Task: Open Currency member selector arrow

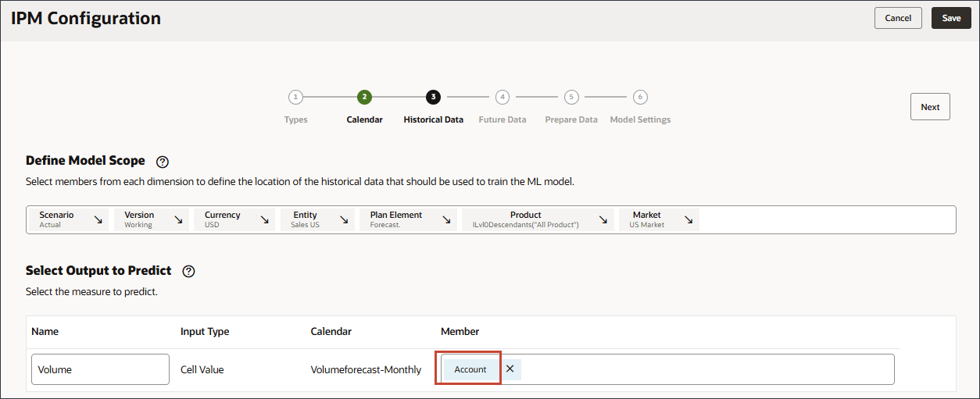Action: [265, 220]
